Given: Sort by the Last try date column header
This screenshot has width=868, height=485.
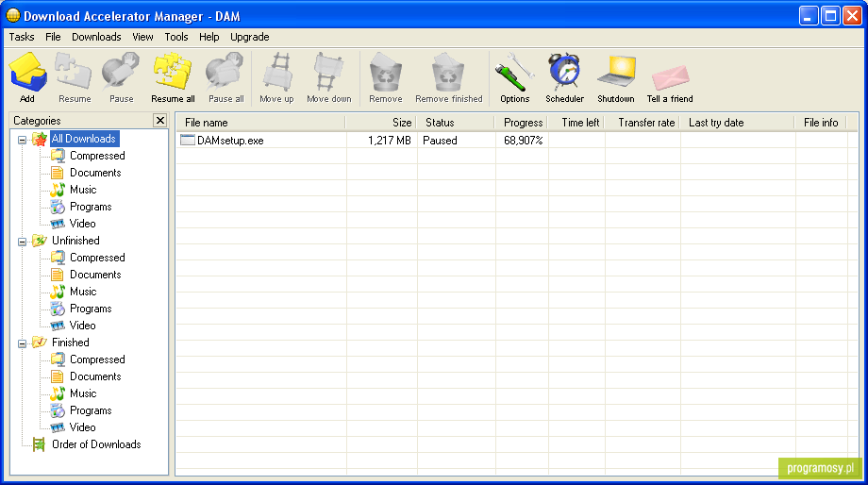Looking at the screenshot, I should point(738,123).
